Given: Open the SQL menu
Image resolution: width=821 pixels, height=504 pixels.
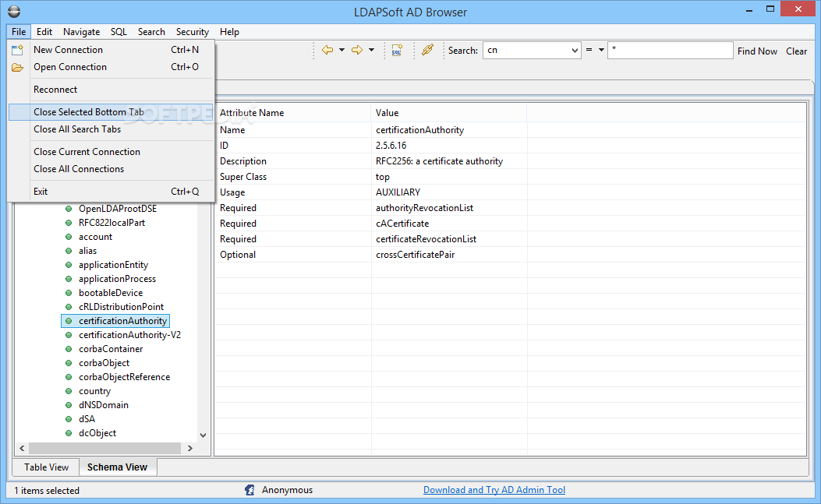Looking at the screenshot, I should coord(119,31).
